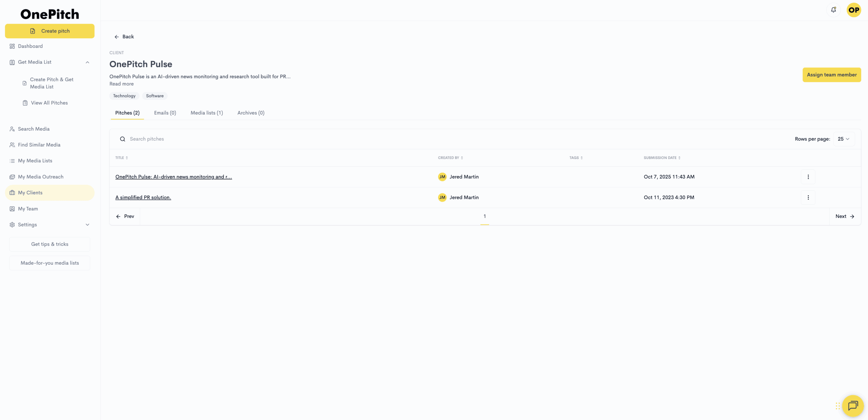Screen dimensions: 868x420
Task: Open options for OnePitch Pulse pitch row
Action: [808, 177]
